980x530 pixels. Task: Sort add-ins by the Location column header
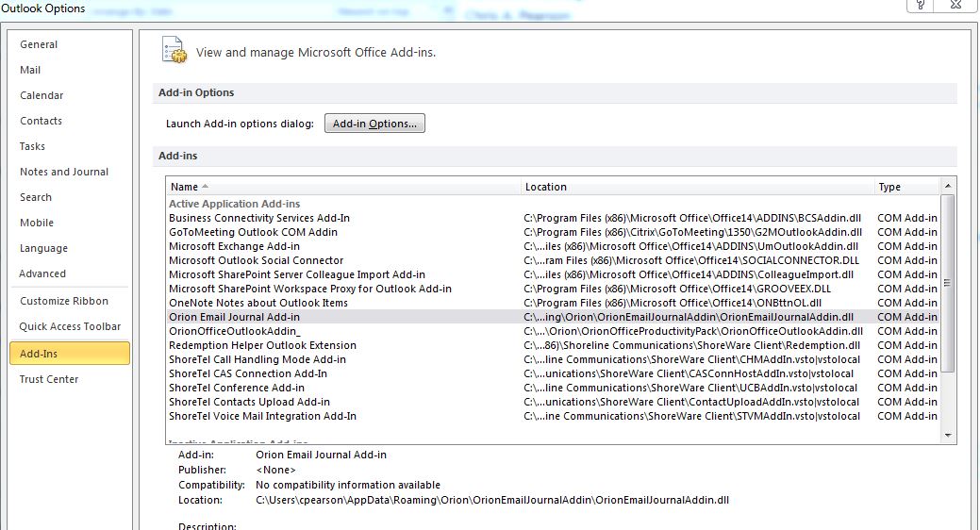(x=696, y=187)
